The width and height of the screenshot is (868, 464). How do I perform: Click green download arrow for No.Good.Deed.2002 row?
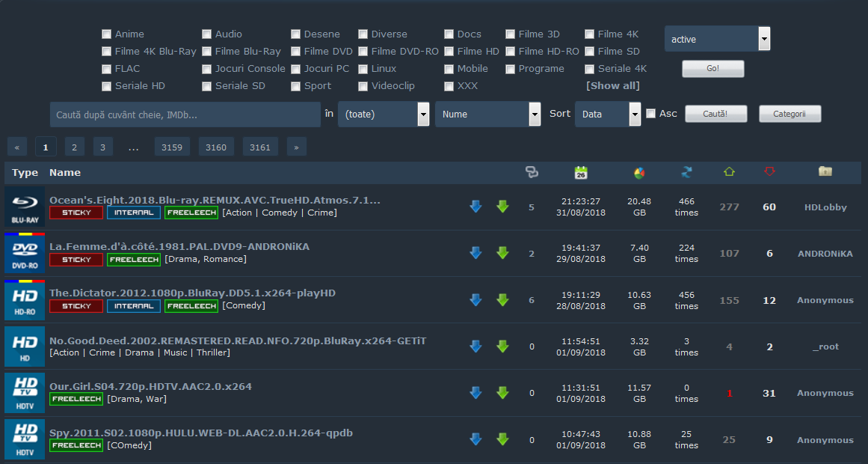[x=502, y=347]
